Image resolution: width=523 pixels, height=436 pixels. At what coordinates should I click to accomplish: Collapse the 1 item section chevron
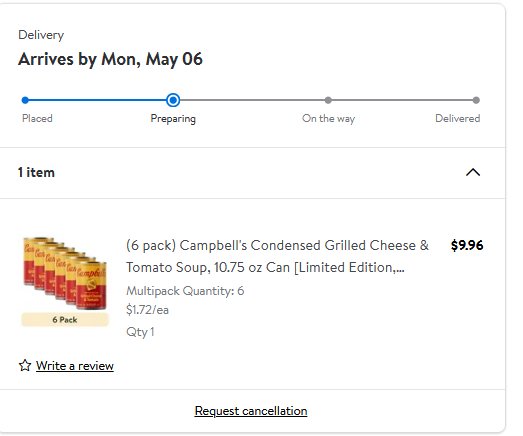click(x=473, y=172)
